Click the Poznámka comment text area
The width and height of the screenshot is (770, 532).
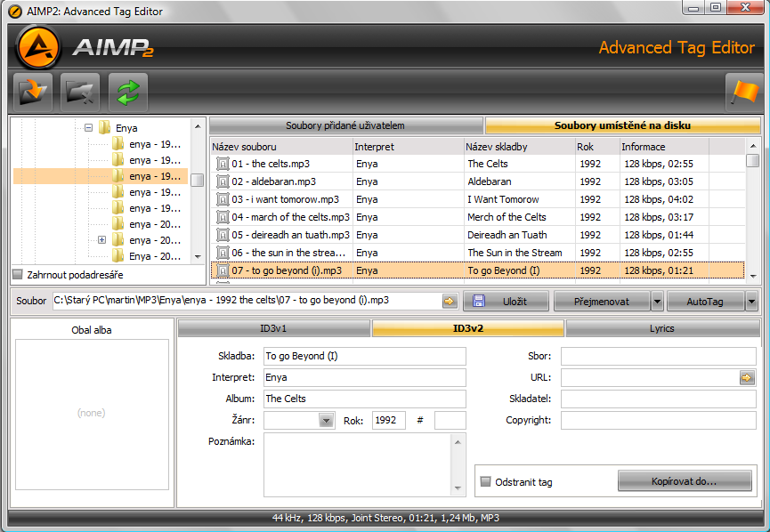coord(358,464)
